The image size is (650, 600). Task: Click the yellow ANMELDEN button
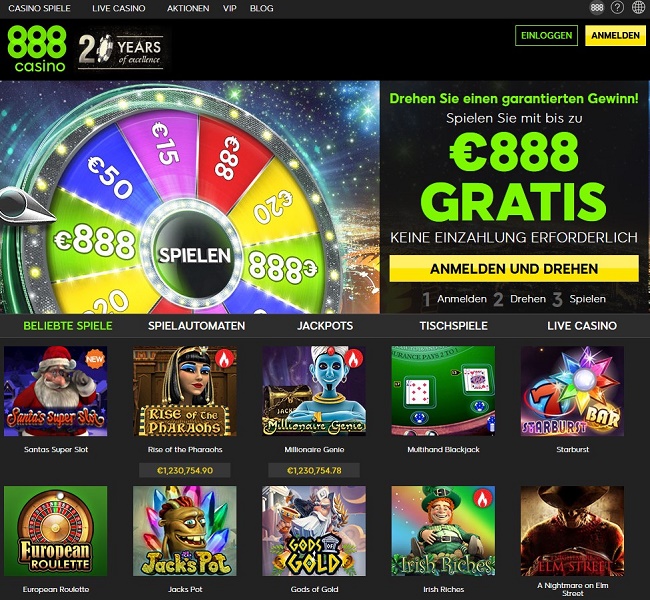pos(615,36)
